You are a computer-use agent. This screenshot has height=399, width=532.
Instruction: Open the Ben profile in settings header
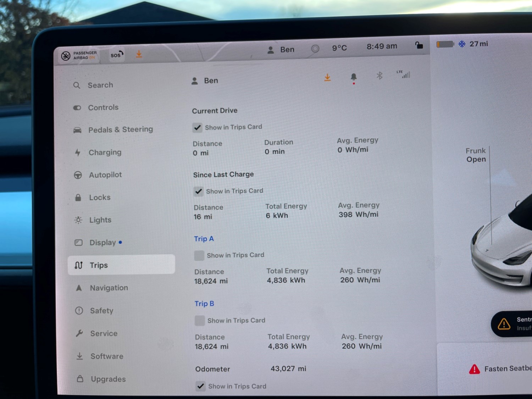pos(205,81)
